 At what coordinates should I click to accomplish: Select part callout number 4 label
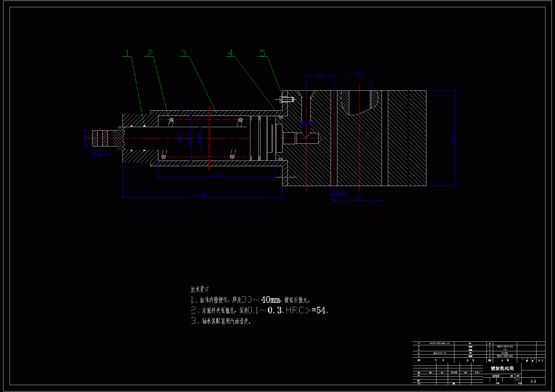coord(230,53)
